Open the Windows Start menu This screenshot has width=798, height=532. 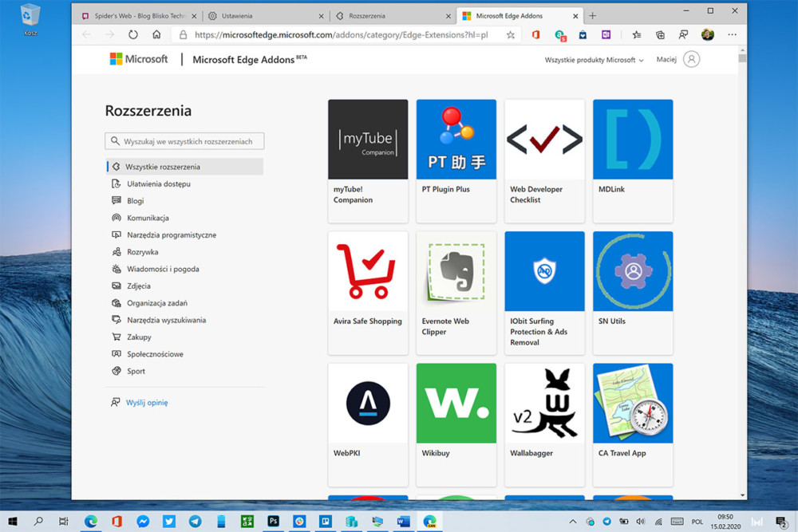13,522
